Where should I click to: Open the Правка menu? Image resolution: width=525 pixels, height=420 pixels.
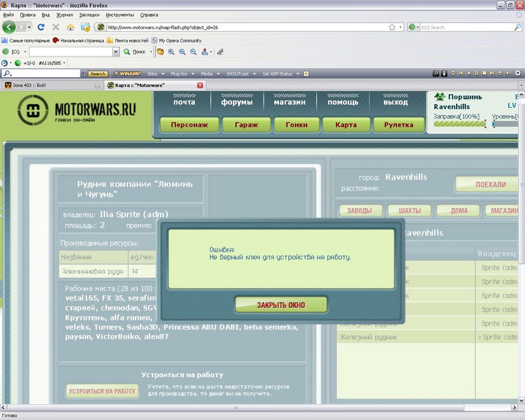(x=28, y=15)
